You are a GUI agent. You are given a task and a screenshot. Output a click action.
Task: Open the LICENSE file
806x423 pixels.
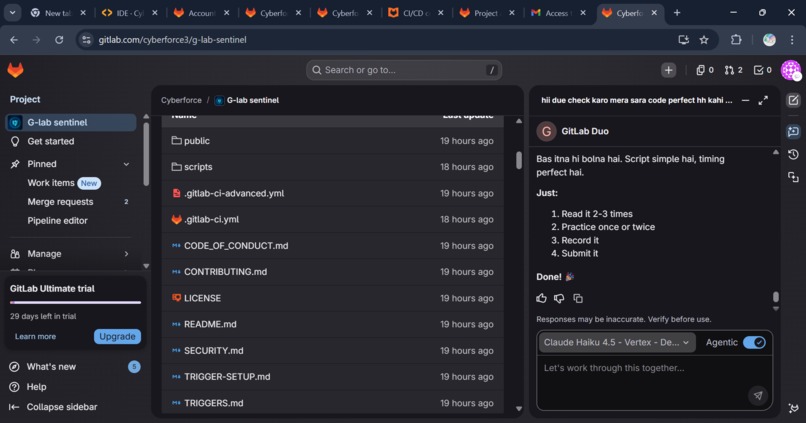click(x=202, y=298)
